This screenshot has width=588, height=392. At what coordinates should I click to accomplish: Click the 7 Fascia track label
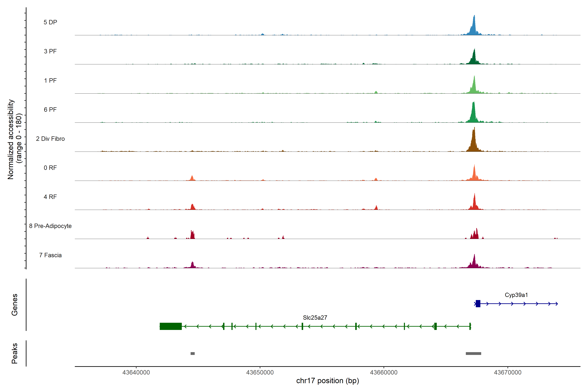(50, 255)
